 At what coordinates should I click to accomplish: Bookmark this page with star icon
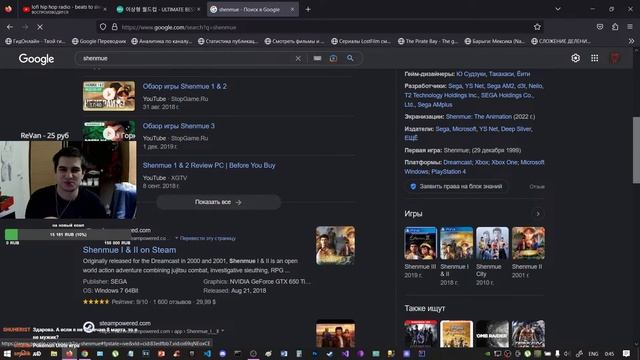pos(537,27)
